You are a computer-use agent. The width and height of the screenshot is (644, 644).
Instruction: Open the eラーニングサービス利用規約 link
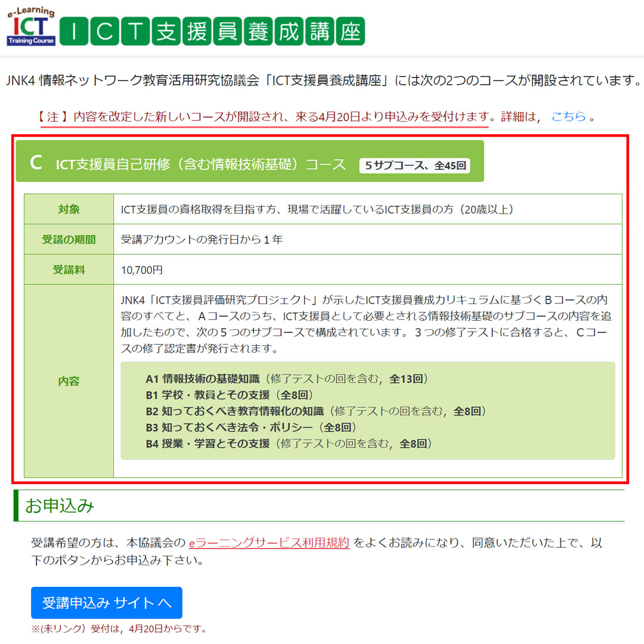coord(269,543)
